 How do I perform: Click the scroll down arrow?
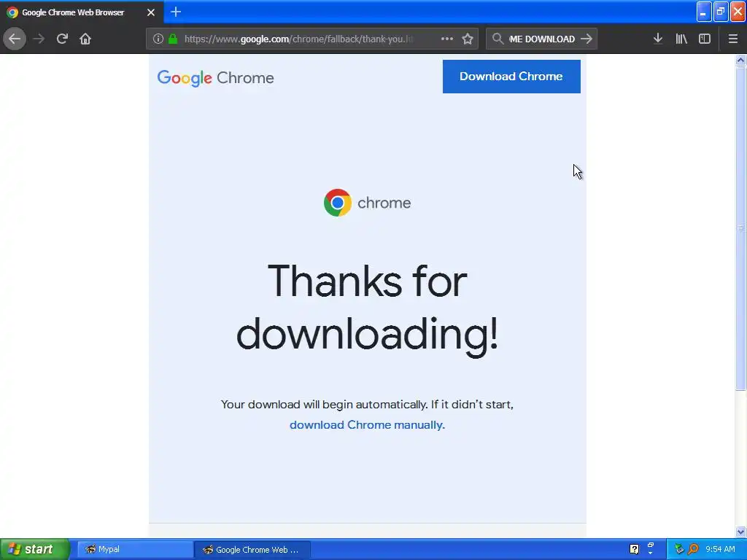740,532
